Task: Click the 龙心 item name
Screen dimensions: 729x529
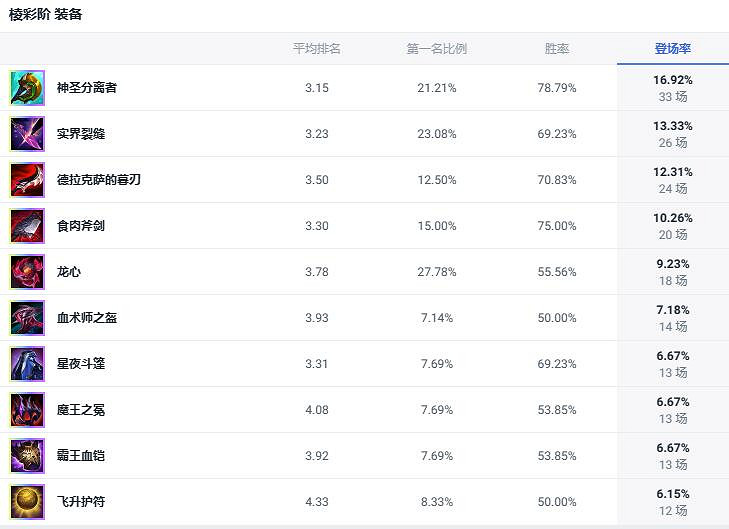Action: pos(69,272)
